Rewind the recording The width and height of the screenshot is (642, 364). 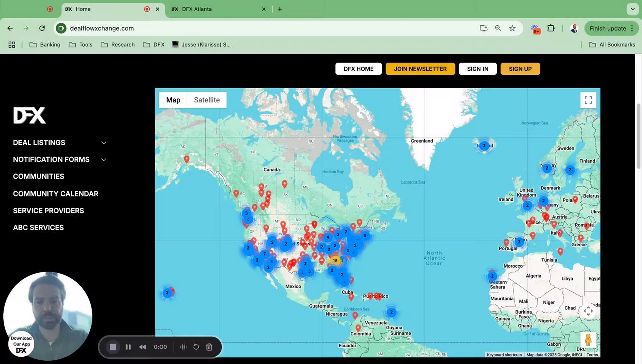coord(142,347)
